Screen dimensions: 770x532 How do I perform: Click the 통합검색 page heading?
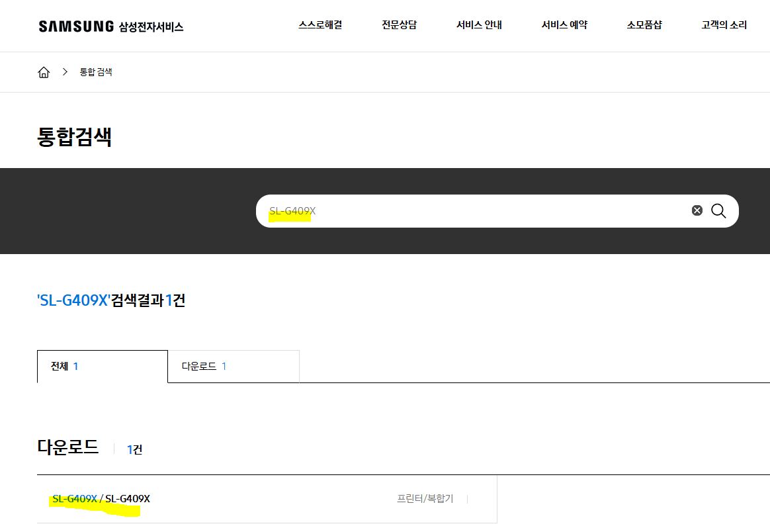coord(75,136)
